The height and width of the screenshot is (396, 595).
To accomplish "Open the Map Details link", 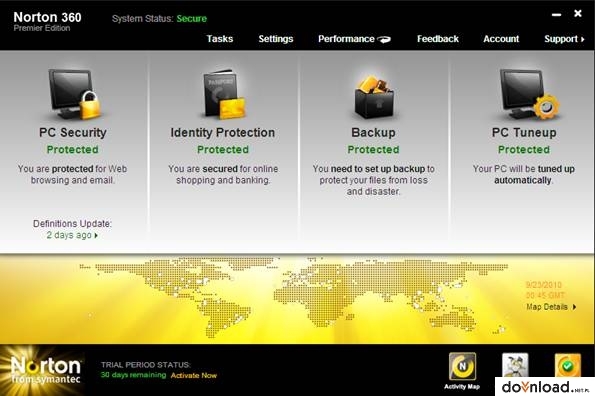I will tap(551, 307).
